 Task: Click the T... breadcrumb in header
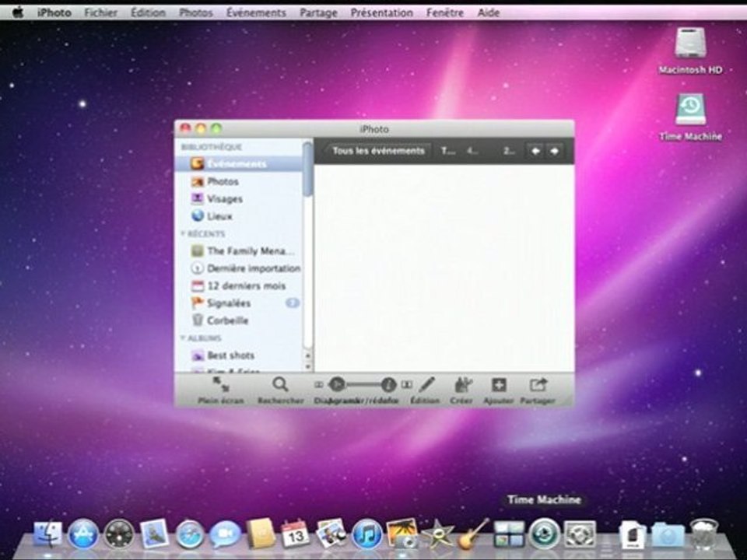tap(448, 151)
